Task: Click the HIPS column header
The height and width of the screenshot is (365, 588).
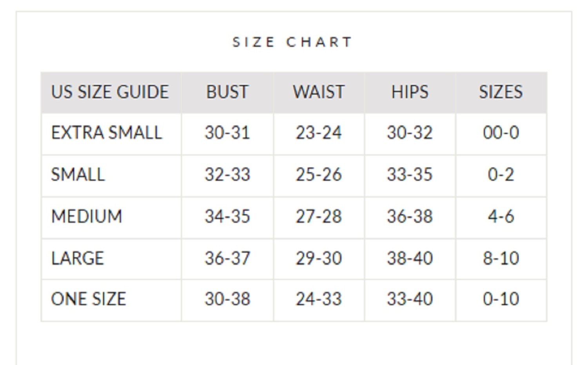Action: pyautogui.click(x=410, y=92)
